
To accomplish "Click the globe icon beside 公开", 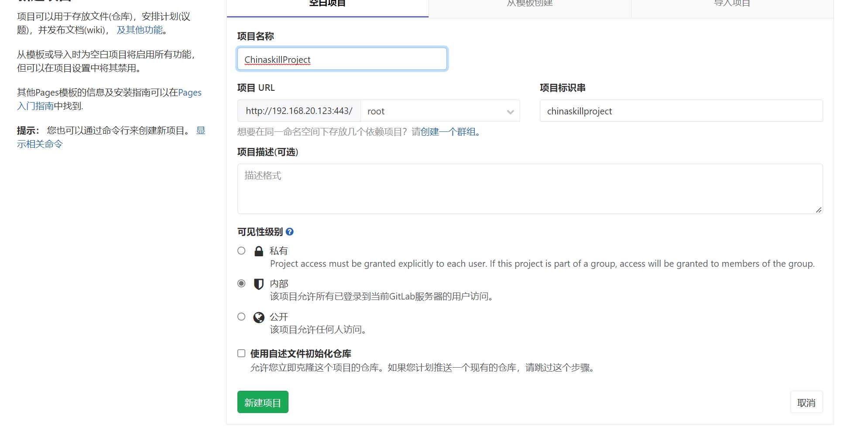I will tap(259, 317).
